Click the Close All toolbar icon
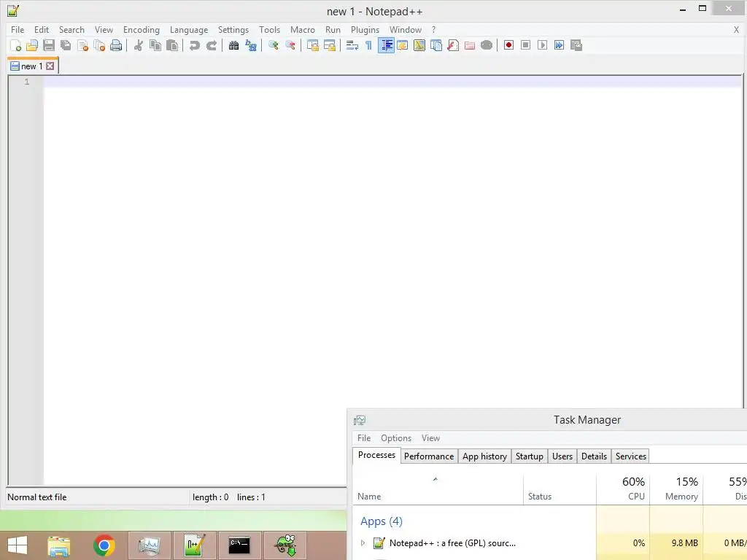Image resolution: width=747 pixels, height=560 pixels. click(99, 45)
